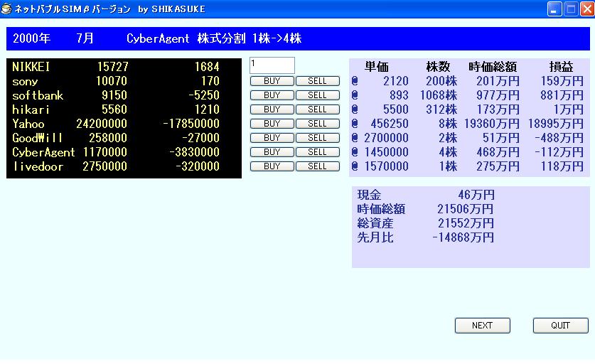Click the coffee cup title bar icon
The width and height of the screenshot is (595, 364).
click(6, 9)
